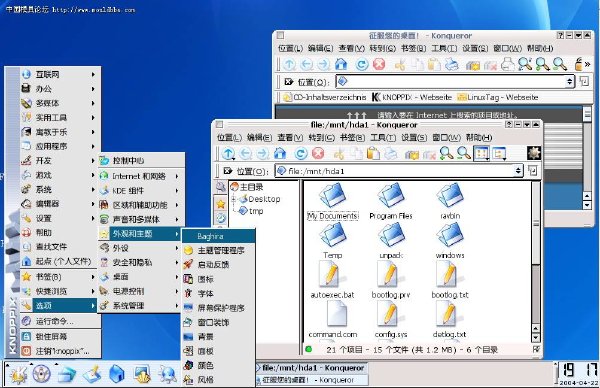Select the tmp tree item
Screen dimensions: 600x388
coord(251,211)
